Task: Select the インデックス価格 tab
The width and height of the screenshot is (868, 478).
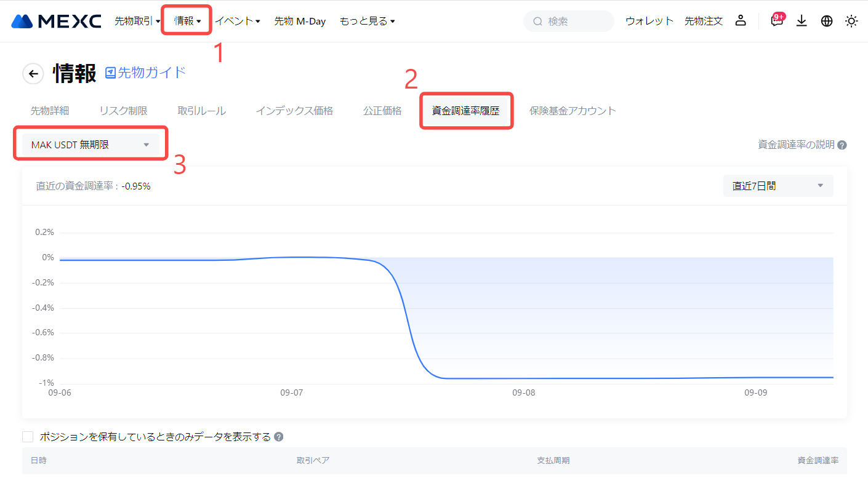Action: tap(294, 111)
